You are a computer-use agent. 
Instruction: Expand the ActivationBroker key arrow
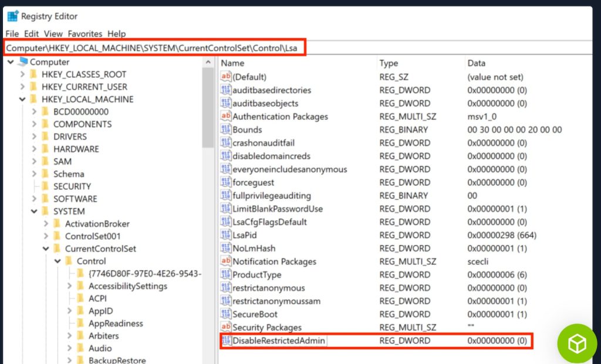(x=46, y=223)
